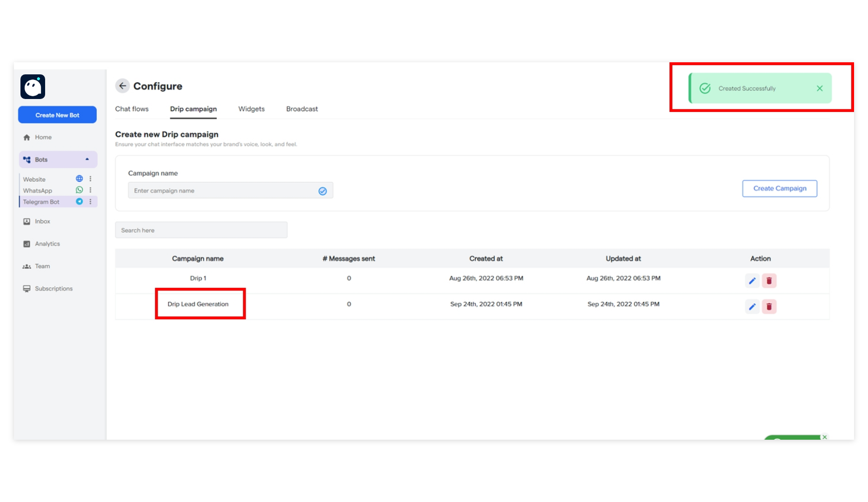Dismiss the Created Successfully notification

[820, 88]
